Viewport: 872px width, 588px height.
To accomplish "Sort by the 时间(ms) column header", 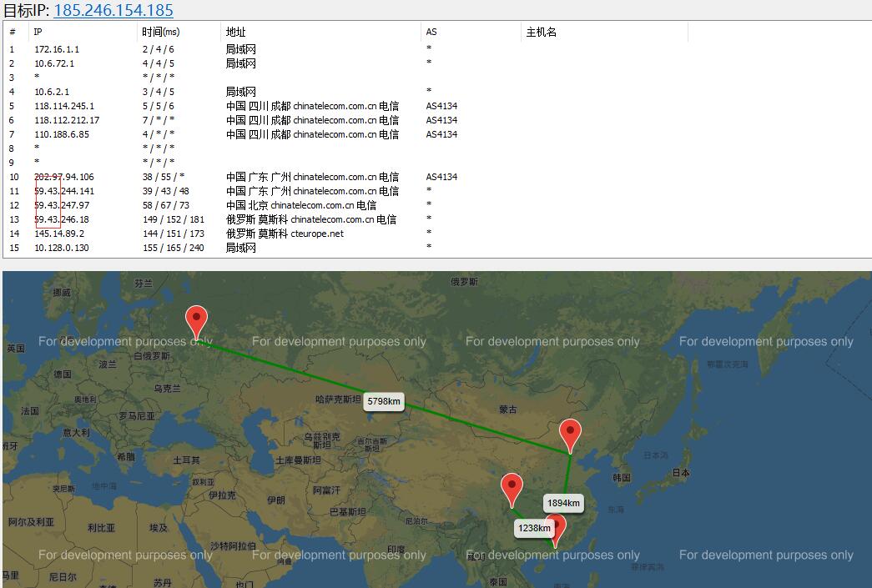I will click(x=179, y=33).
